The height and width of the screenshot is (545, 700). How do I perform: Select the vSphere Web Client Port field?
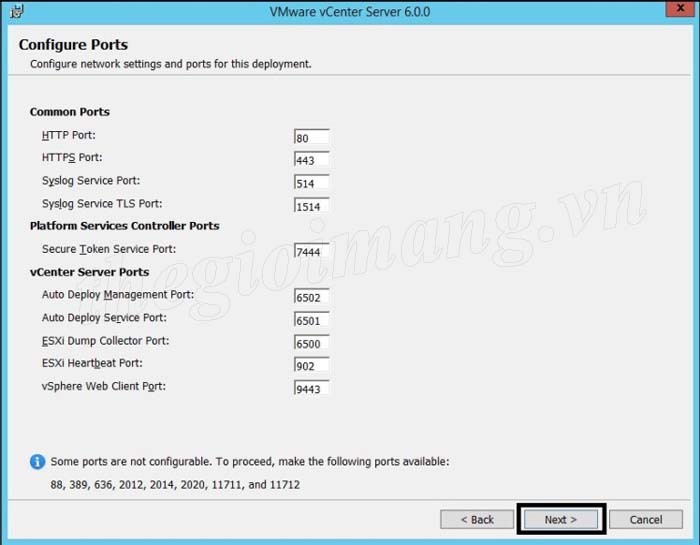pyautogui.click(x=312, y=388)
